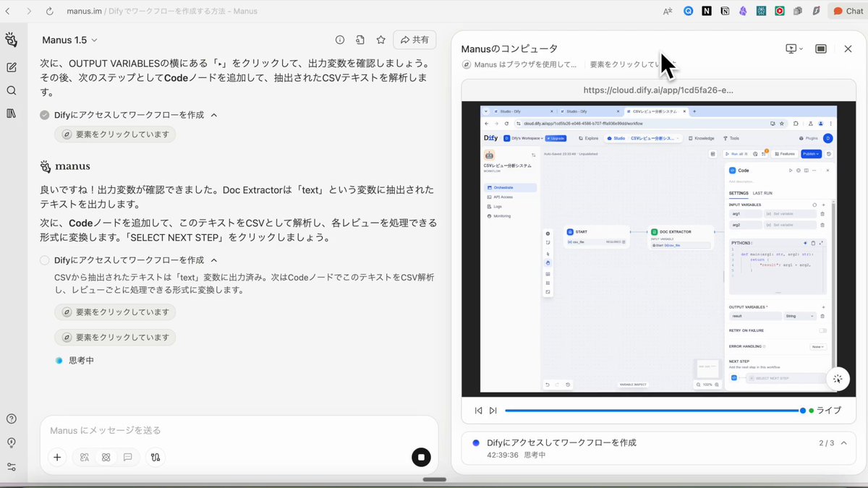Go back with browser back arrow
This screenshot has height=488, width=868.
coord(8,12)
